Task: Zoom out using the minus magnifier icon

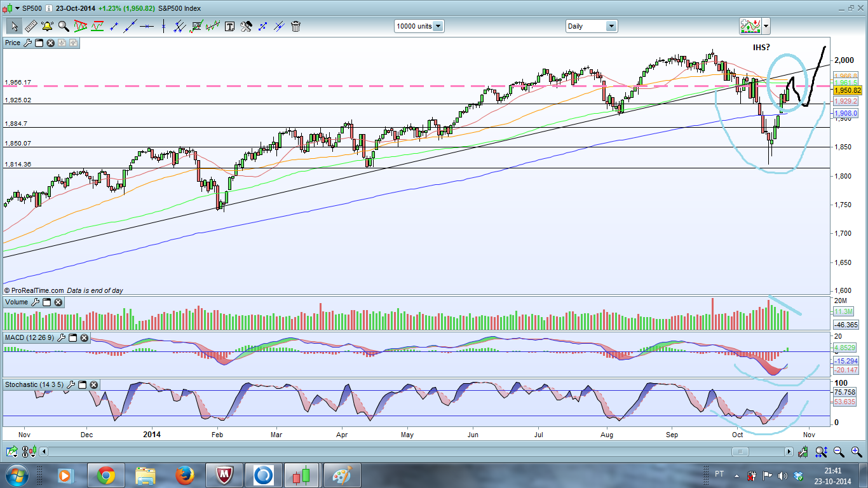Action: tap(839, 452)
